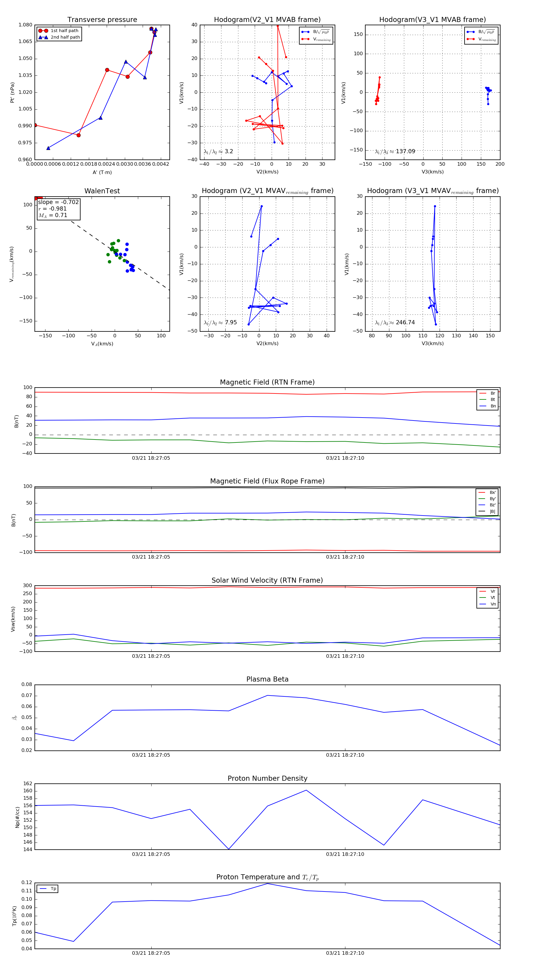This screenshot has height=980, width=535.
Task: Click the "Vt" legend entry
Action: pyautogui.click(x=487, y=598)
